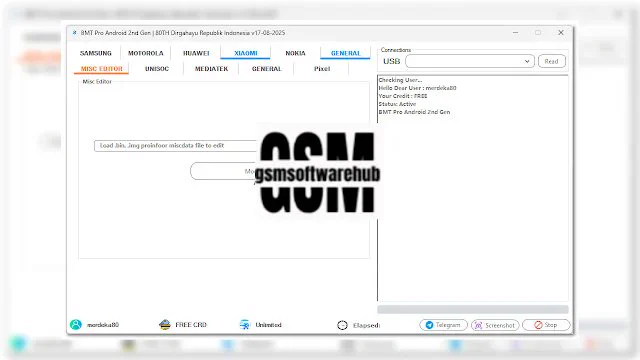
Task: Select the HUAWEI tab
Action: 196,53
